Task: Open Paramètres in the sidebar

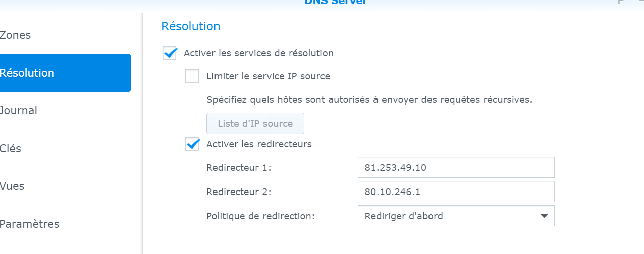Action: point(29,224)
